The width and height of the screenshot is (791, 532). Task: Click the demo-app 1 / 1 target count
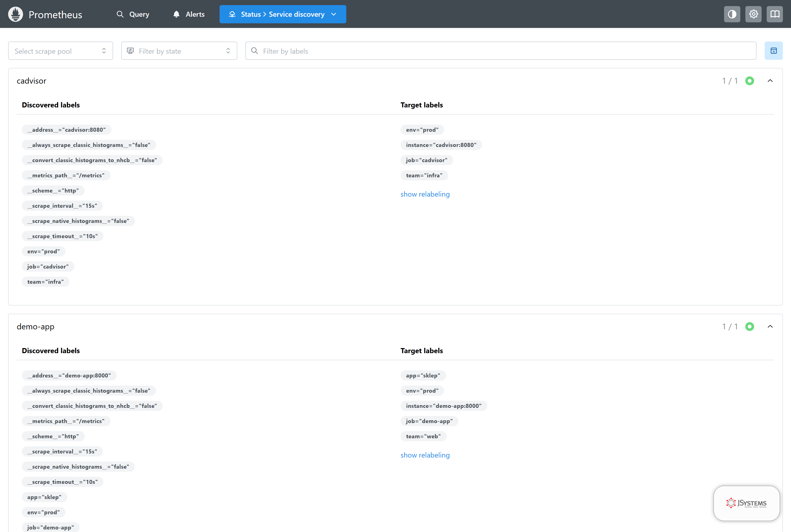(x=730, y=326)
